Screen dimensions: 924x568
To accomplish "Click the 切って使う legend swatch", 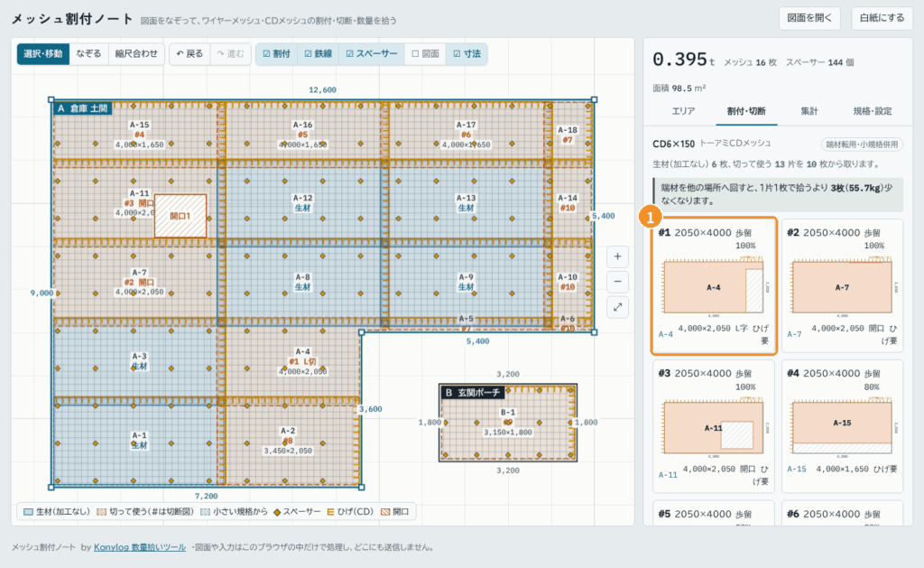I will [101, 512].
